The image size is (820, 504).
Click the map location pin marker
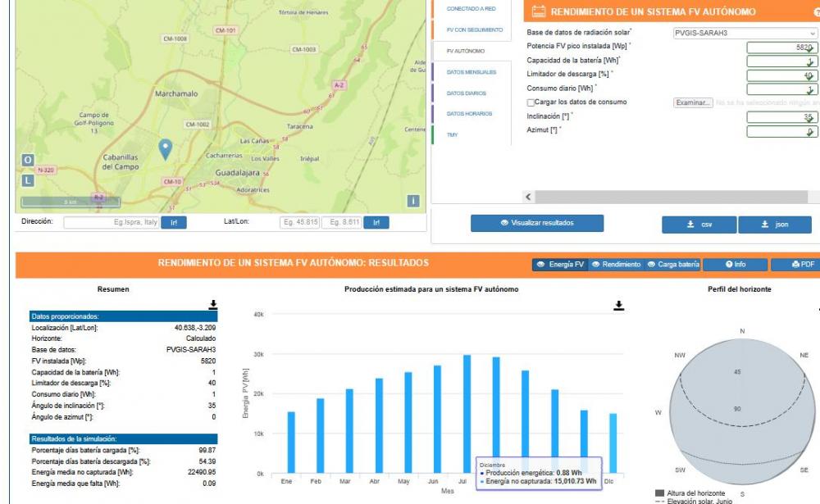click(166, 149)
